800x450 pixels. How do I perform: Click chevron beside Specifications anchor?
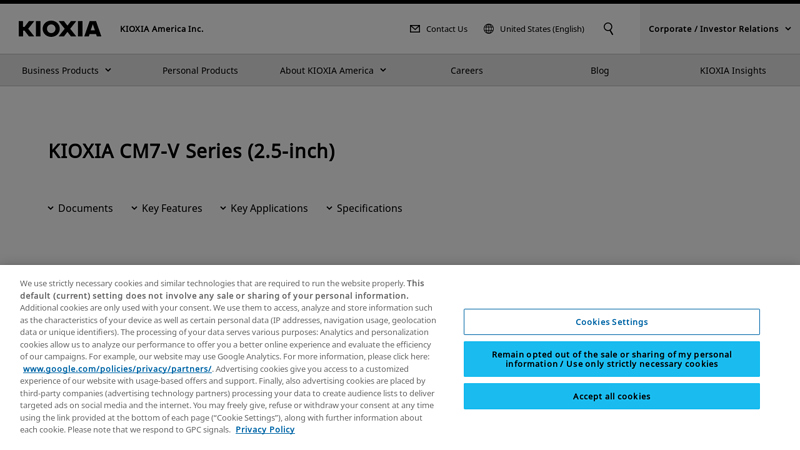(x=330, y=208)
